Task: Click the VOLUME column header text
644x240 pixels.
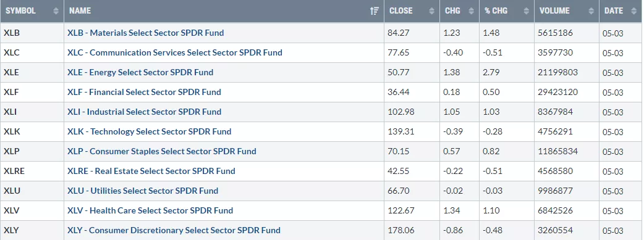Action: click(x=554, y=11)
